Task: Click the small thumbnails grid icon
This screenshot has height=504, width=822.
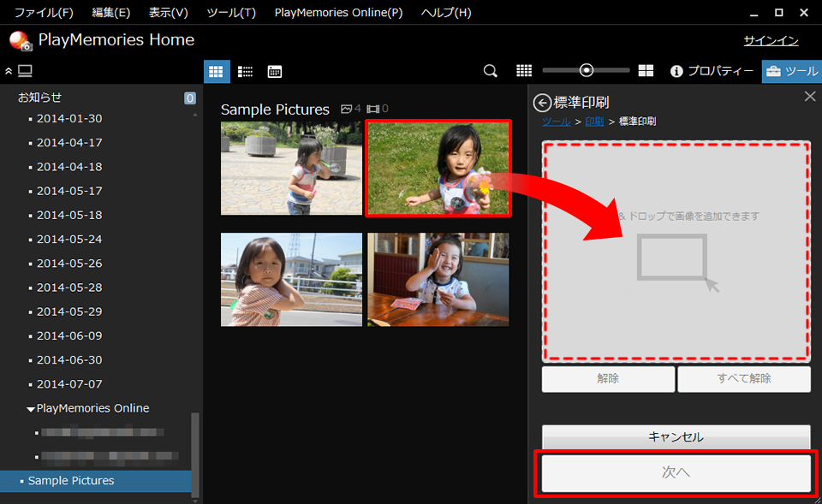Action: click(x=524, y=71)
